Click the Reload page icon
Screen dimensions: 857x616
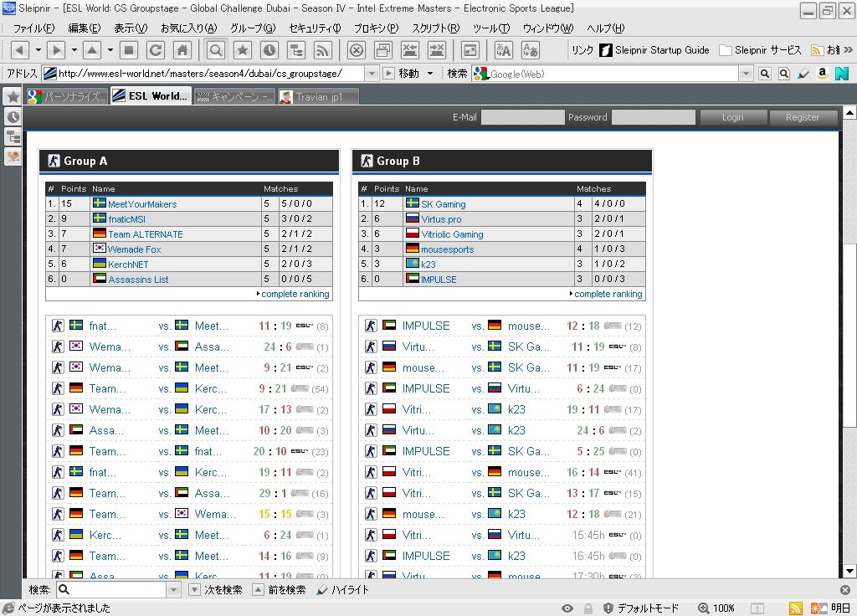156,50
